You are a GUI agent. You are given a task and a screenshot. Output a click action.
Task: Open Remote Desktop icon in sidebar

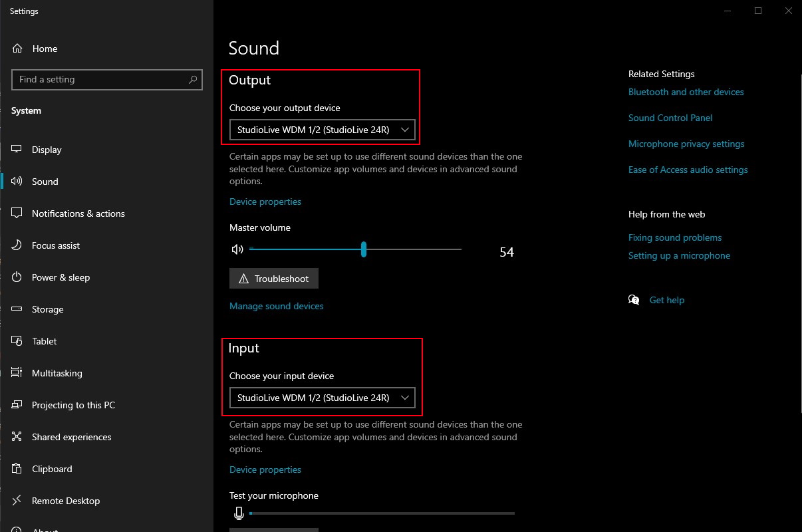pyautogui.click(x=17, y=501)
